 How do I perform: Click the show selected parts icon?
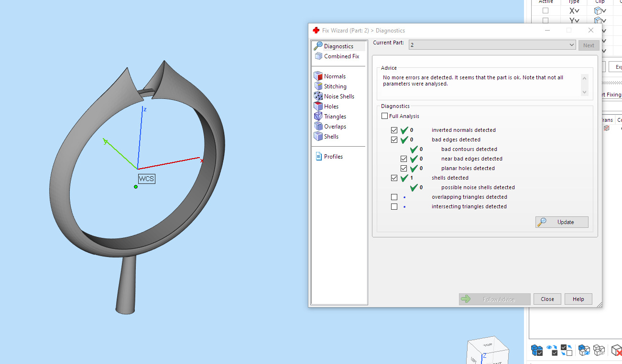(584, 350)
